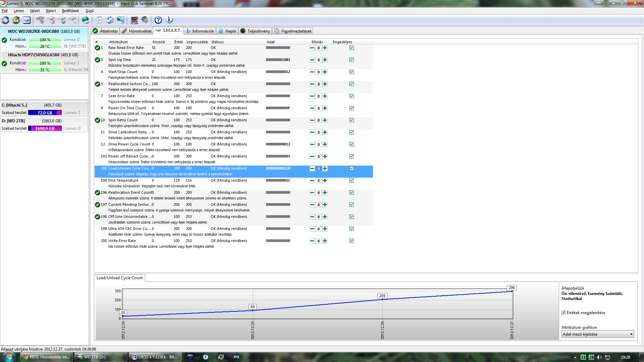This screenshot has height=362, width=644.
Task: Click the globe with disk icon
Action: click(x=86, y=20)
